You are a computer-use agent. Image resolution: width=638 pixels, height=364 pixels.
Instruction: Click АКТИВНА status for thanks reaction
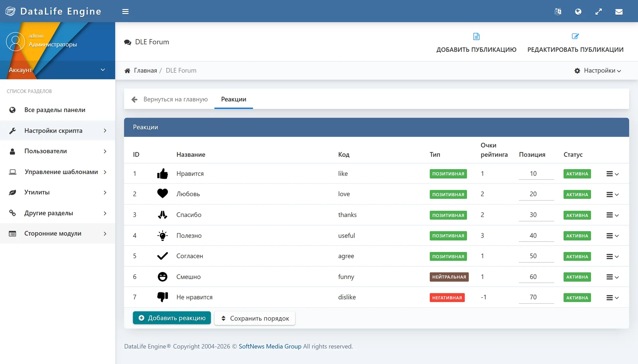[577, 215]
